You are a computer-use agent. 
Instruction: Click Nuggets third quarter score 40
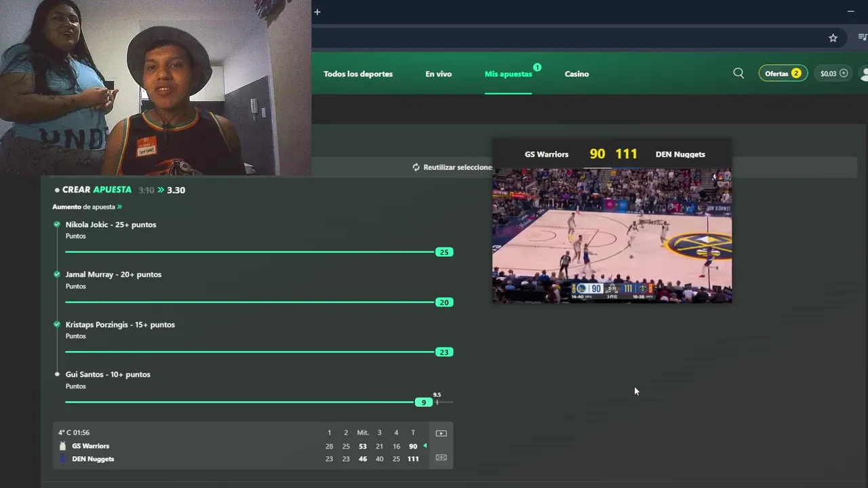pos(379,459)
